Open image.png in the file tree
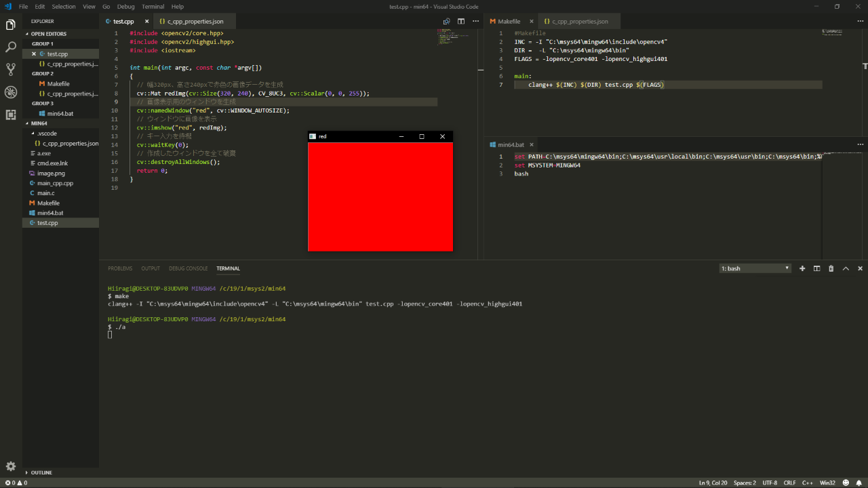The height and width of the screenshot is (488, 868). (x=60, y=174)
